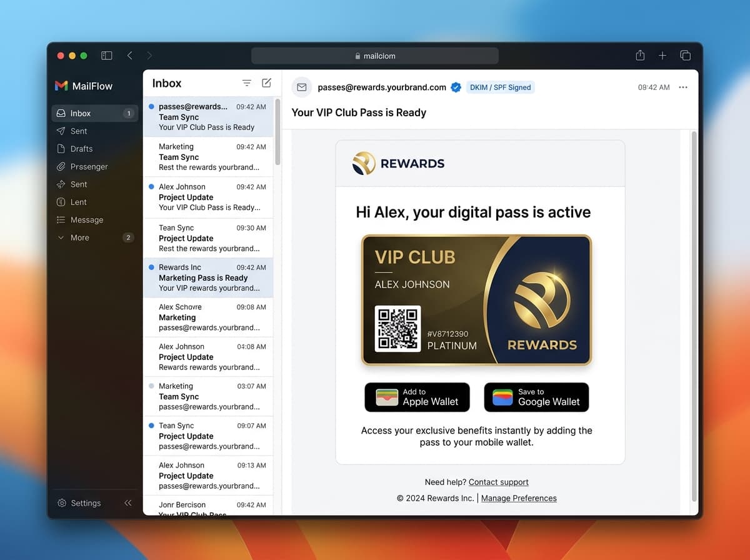Open the email more options menu
750x560 pixels.
click(x=683, y=87)
